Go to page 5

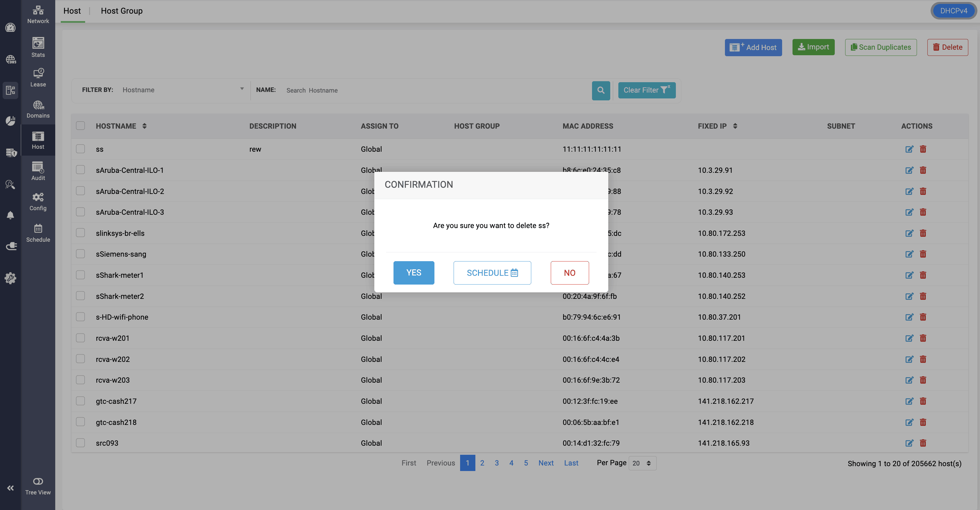tap(526, 463)
